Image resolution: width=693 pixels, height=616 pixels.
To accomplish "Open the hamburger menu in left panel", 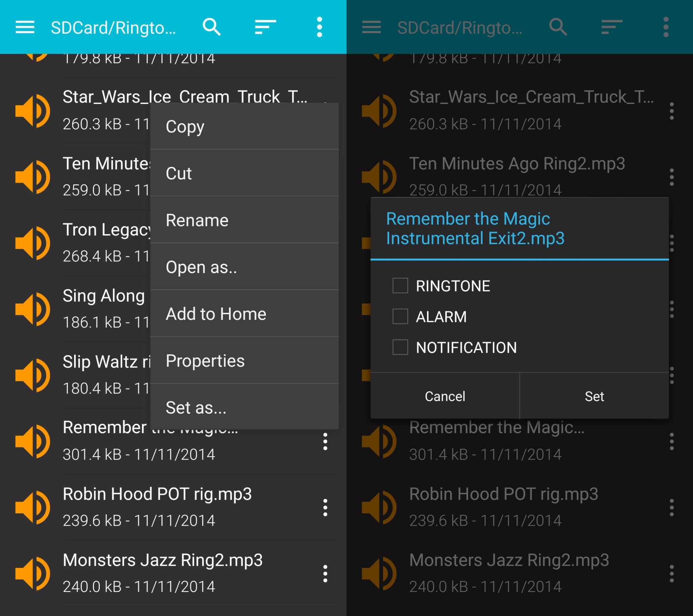I will (25, 27).
